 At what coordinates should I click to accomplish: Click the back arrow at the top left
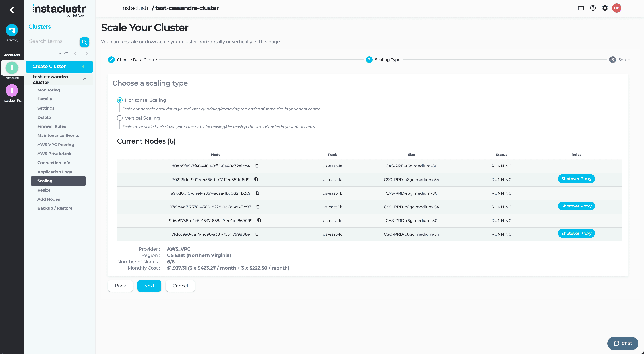pyautogui.click(x=11, y=10)
